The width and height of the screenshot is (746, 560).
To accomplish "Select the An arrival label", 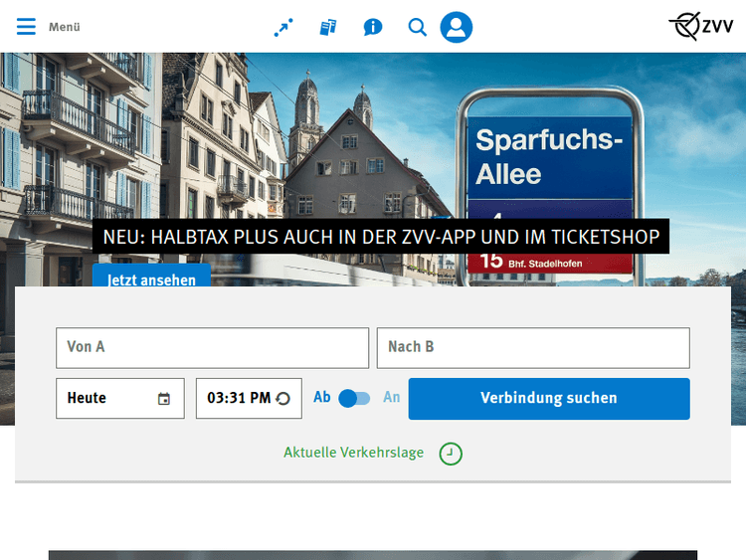I will 392,397.
